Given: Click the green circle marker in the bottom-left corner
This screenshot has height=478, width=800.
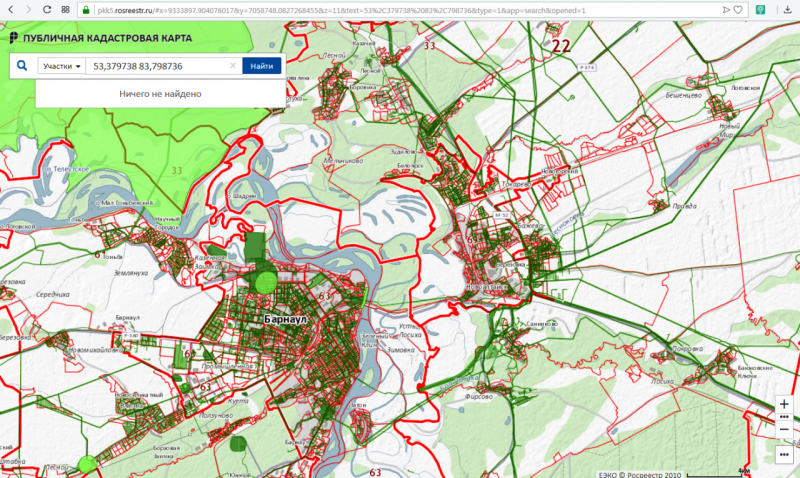Looking at the screenshot, I should 87,464.
